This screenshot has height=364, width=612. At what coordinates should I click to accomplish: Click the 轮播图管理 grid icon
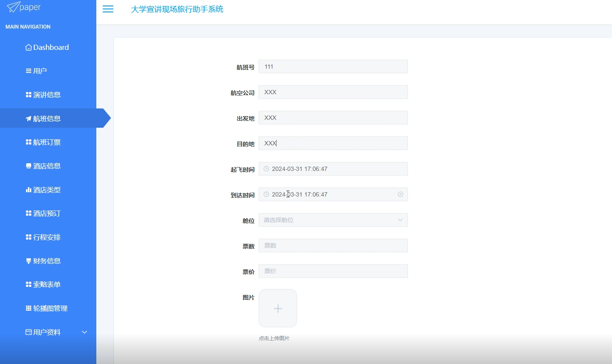[29, 308]
